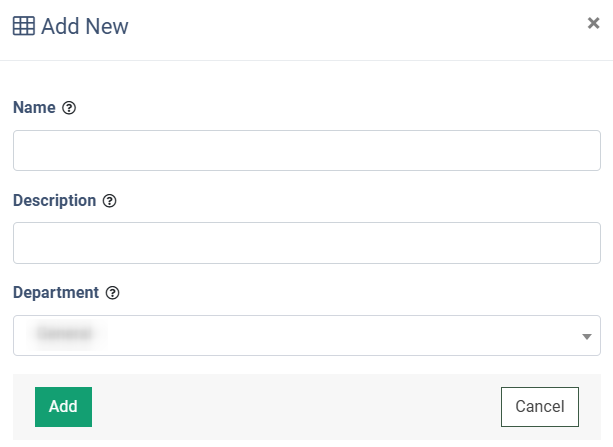This screenshot has width=613, height=447.
Task: Focus the Name text input
Action: 306,150
